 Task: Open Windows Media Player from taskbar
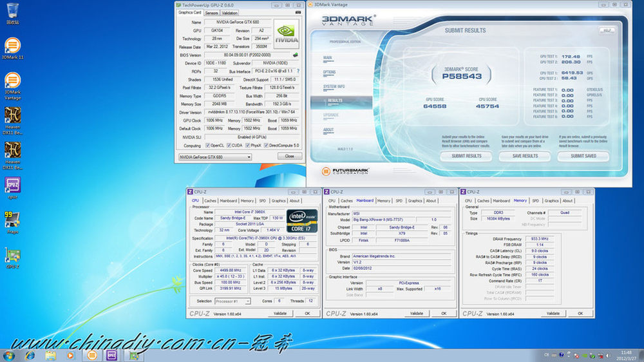(71, 356)
